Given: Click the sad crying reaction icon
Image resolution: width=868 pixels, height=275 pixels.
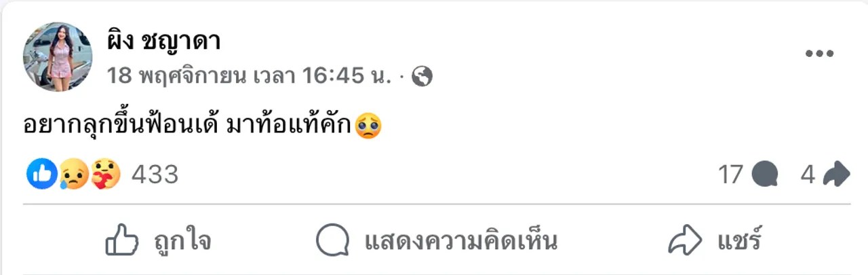Looking at the screenshot, I should [74, 175].
